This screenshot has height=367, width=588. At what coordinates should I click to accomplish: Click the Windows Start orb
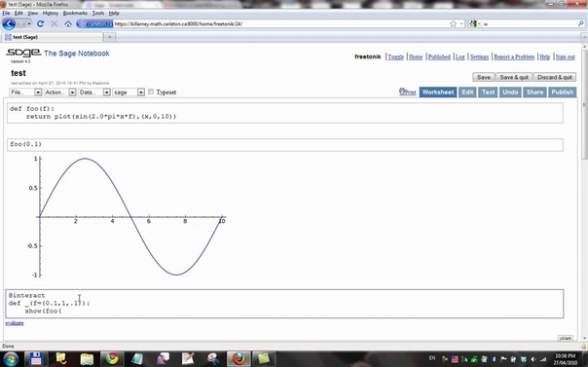[x=10, y=358]
